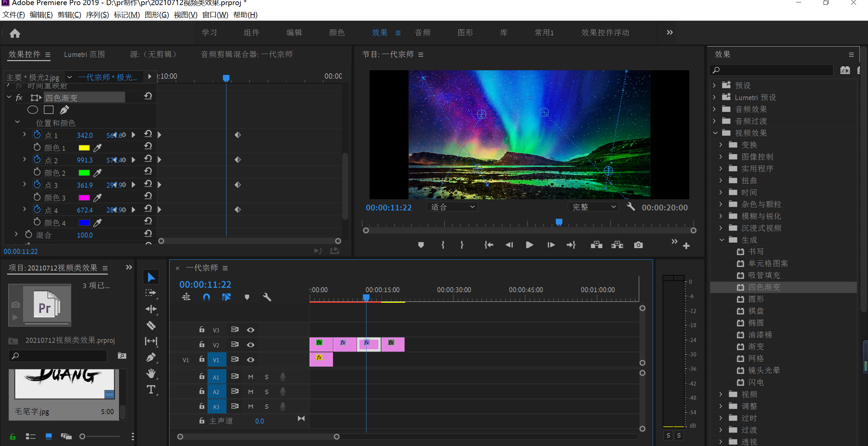Viewport: 868px width, 446px height.
Task: Toggle animation stopwatch for 点 1
Action: [37, 135]
